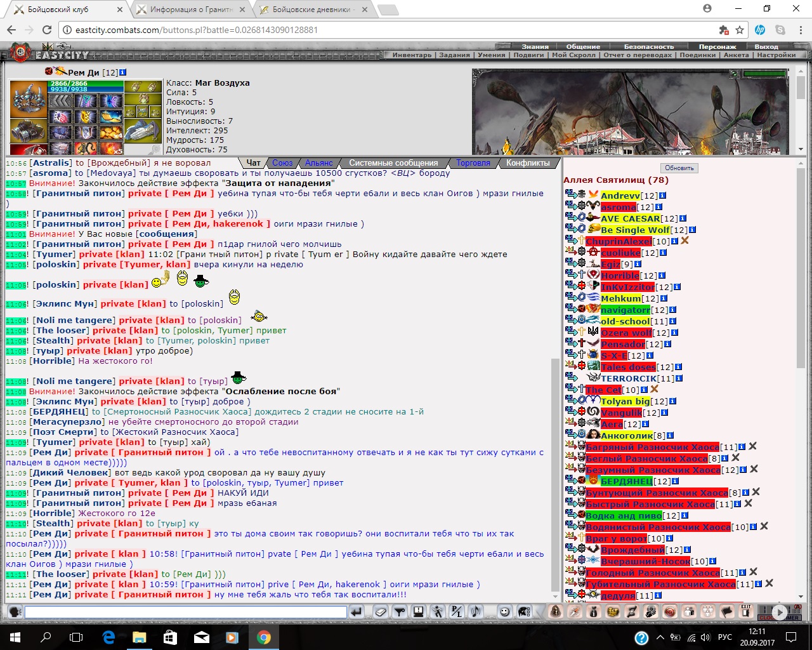Click crossed swords icon next to ChuprinAlexei
Image resolution: width=812 pixels, height=650 pixels.
(684, 241)
